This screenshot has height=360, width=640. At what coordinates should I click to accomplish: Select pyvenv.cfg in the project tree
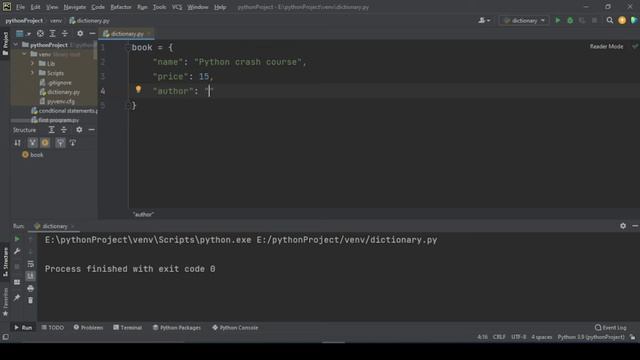click(x=57, y=101)
